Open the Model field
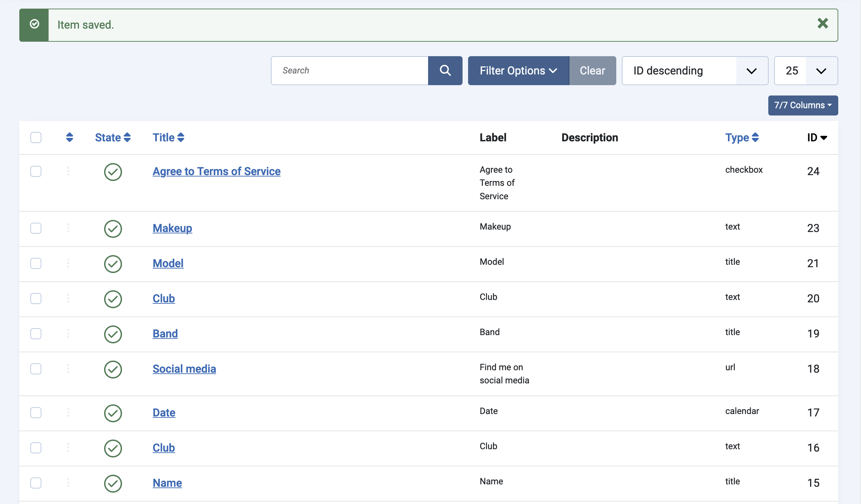This screenshot has width=861, height=504. [x=168, y=263]
